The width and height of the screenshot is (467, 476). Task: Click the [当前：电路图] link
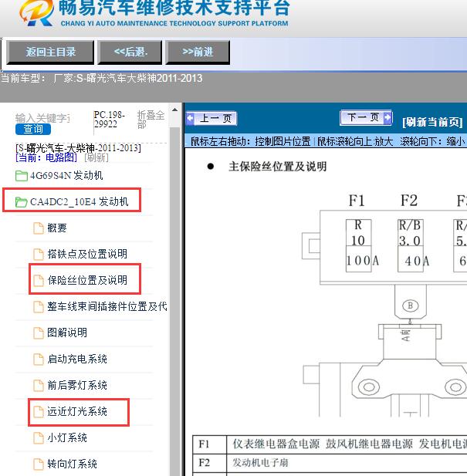coord(46,157)
